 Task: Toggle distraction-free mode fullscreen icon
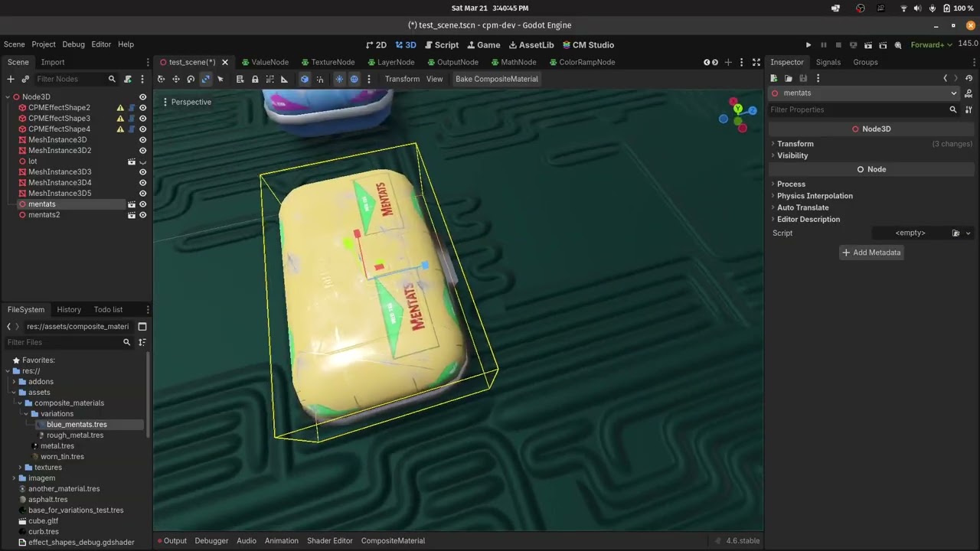click(x=756, y=62)
